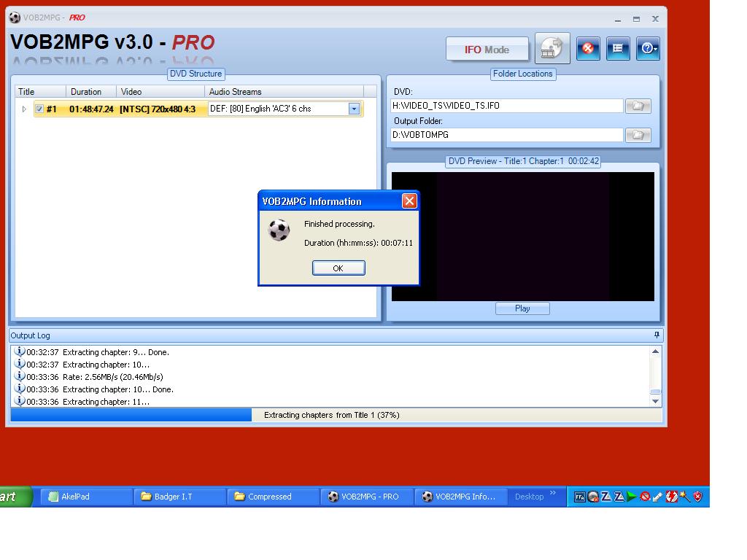Sort by the Title column header
Image resolution: width=747 pixels, height=560 pixels.
click(x=42, y=92)
